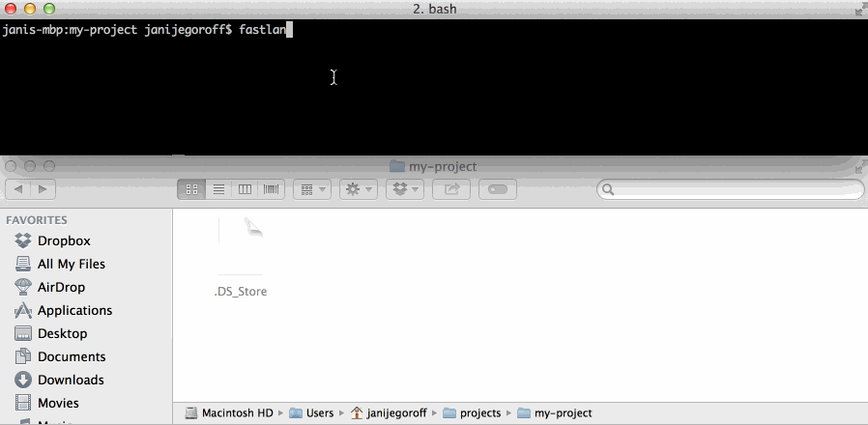Open the item arrangement dropdown
Viewport: 868px width, 425px height.
(x=312, y=189)
